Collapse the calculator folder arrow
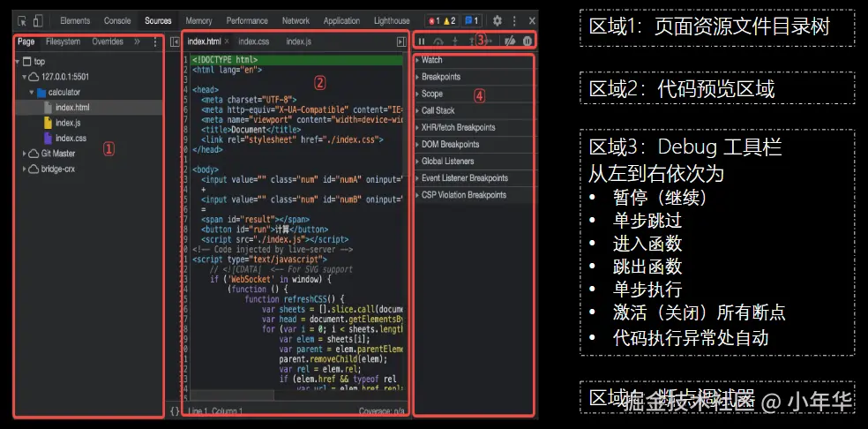The image size is (868, 429). point(32,93)
